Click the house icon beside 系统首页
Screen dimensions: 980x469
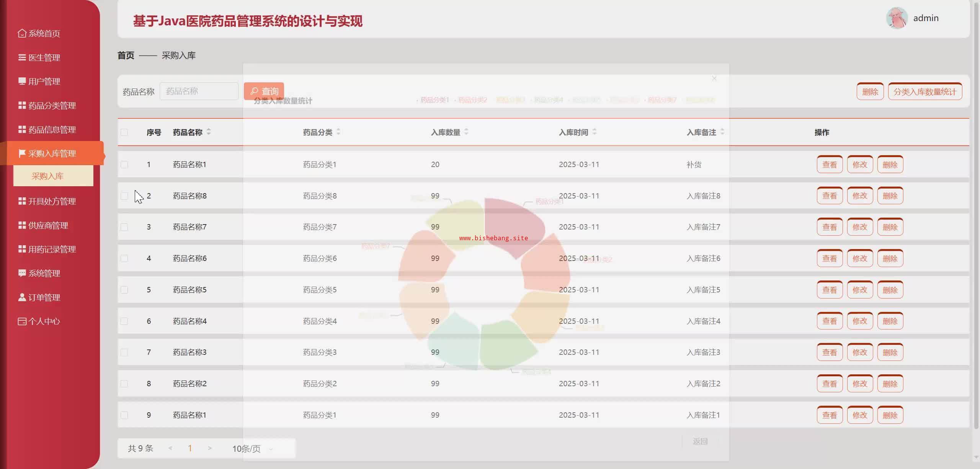22,33
